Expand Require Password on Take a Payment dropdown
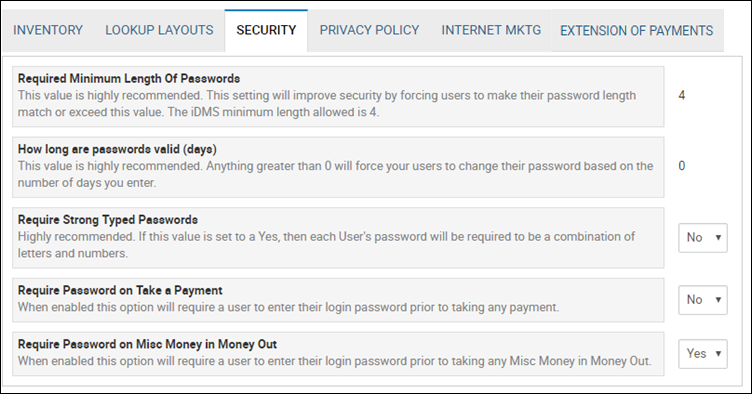The width and height of the screenshot is (752, 394). [x=703, y=300]
